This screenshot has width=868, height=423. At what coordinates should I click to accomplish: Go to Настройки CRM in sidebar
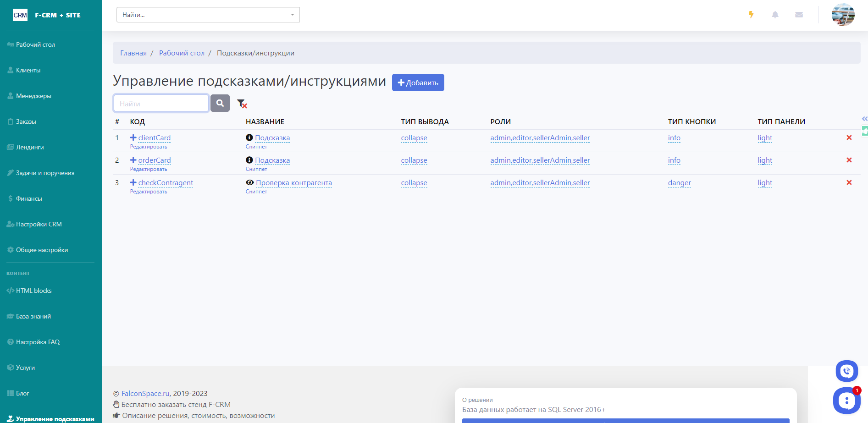point(39,224)
